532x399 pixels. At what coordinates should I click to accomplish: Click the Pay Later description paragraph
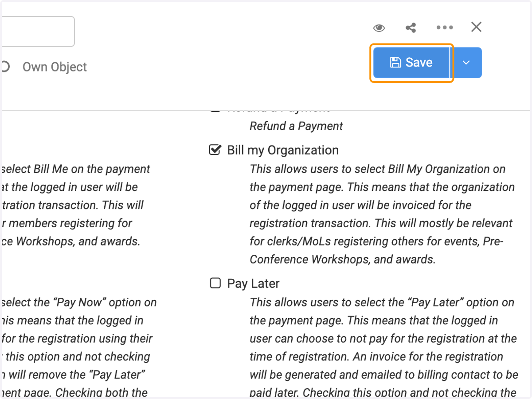pyautogui.click(x=383, y=347)
